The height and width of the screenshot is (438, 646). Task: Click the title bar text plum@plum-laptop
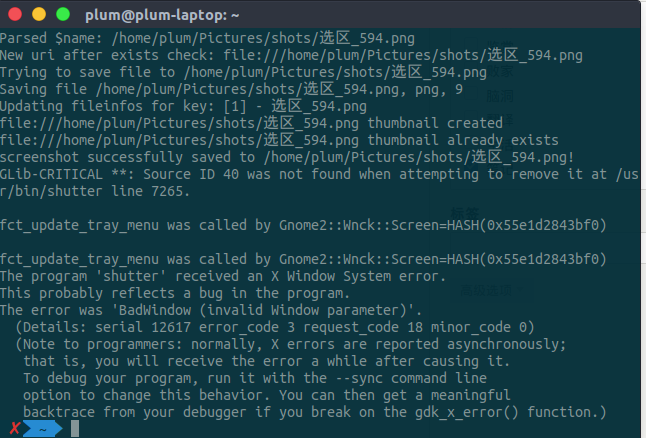click(x=190, y=15)
